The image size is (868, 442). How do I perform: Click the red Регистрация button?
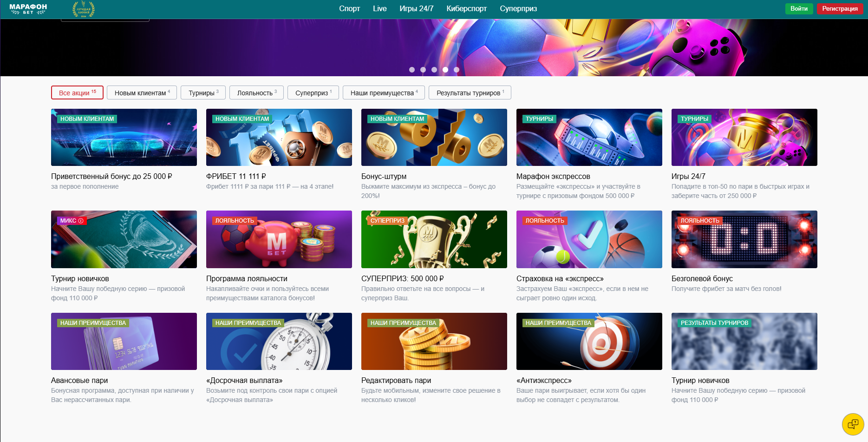840,9
